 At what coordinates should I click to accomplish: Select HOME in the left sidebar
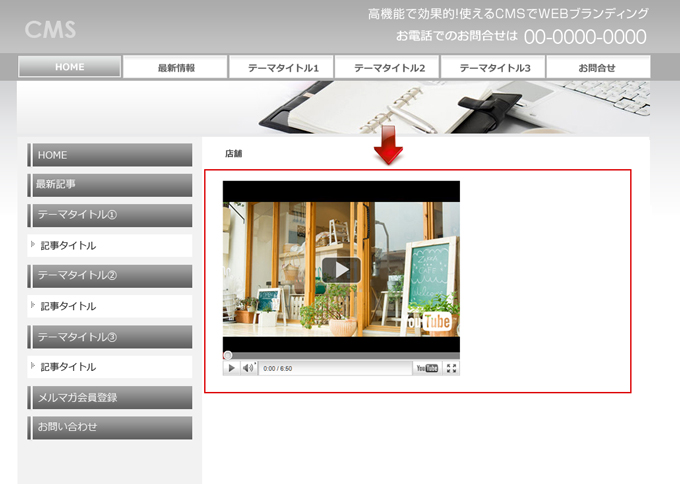(110, 155)
